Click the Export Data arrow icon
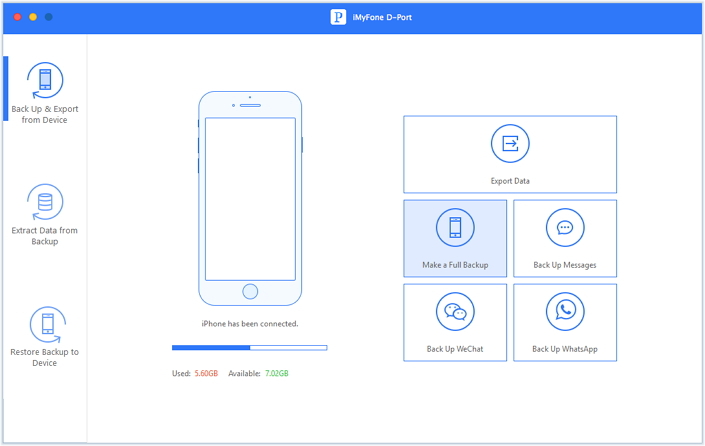The height and width of the screenshot is (446, 705). click(x=510, y=143)
